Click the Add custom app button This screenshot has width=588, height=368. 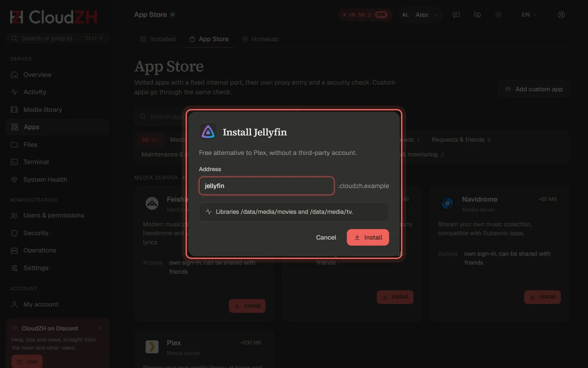coord(534,89)
